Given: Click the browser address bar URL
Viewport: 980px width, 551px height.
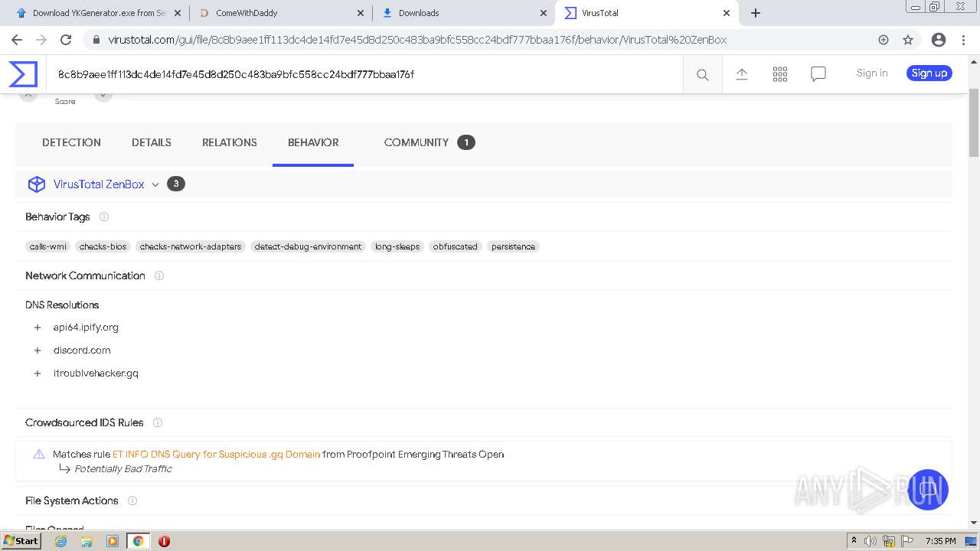Looking at the screenshot, I should pyautogui.click(x=417, y=40).
